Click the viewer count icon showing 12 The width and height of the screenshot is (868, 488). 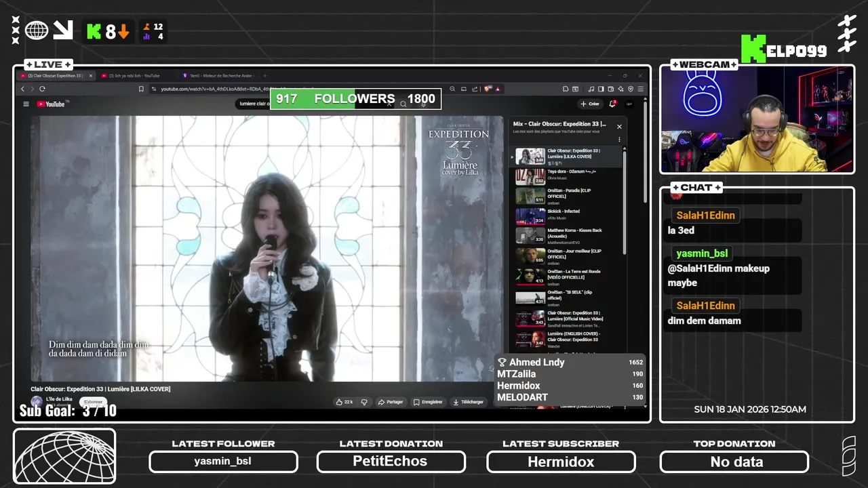[146, 27]
